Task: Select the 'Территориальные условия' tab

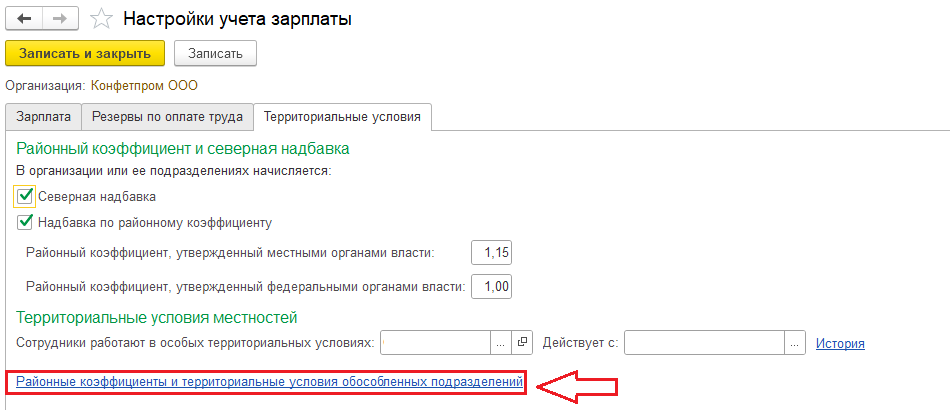Action: (x=342, y=117)
